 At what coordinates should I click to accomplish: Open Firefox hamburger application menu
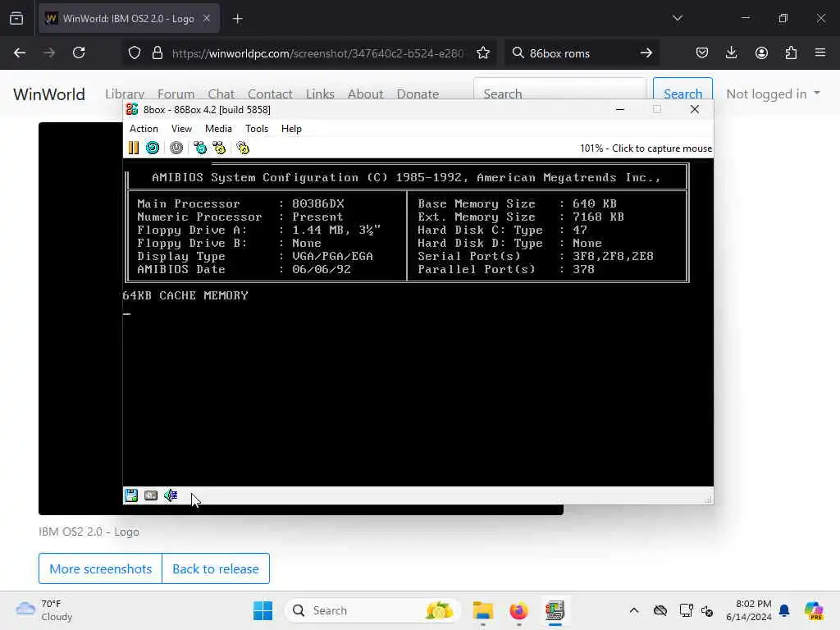[x=820, y=53]
